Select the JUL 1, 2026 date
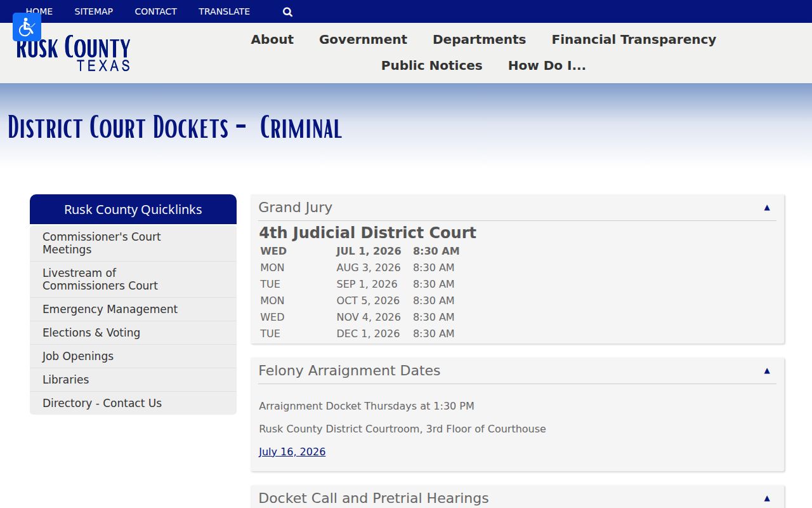The height and width of the screenshot is (508, 812). (x=369, y=251)
